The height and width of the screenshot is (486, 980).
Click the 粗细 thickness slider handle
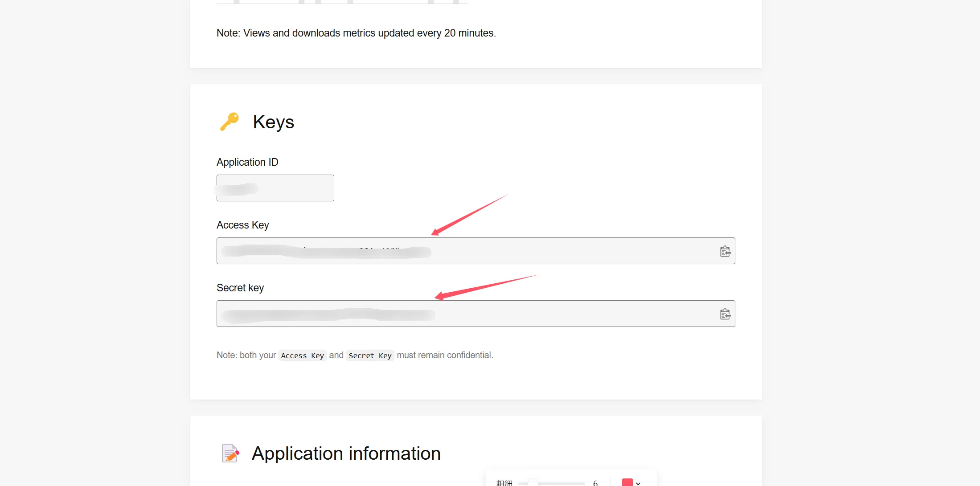(x=533, y=483)
